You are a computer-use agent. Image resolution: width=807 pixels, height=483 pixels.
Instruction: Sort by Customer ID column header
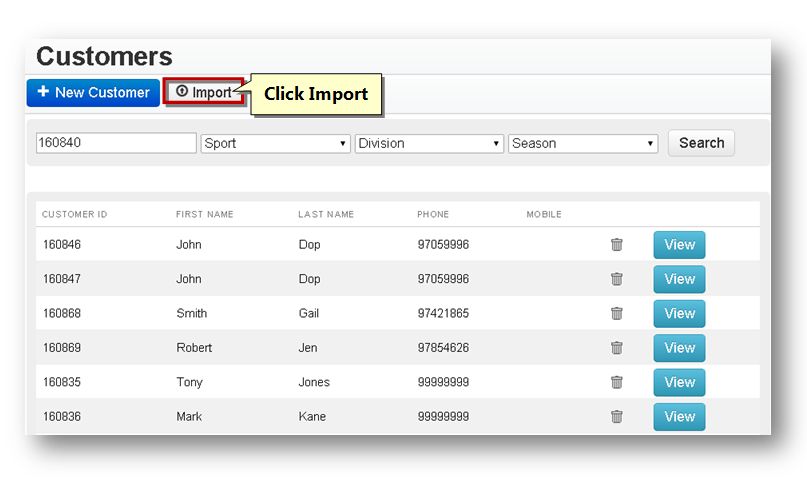[x=75, y=214]
